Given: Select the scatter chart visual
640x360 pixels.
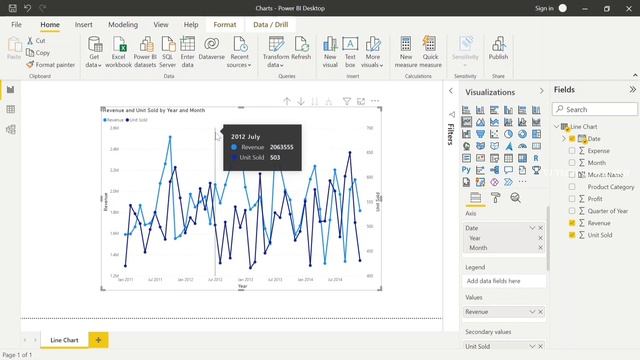Looking at the screenshot, I should 494,134.
